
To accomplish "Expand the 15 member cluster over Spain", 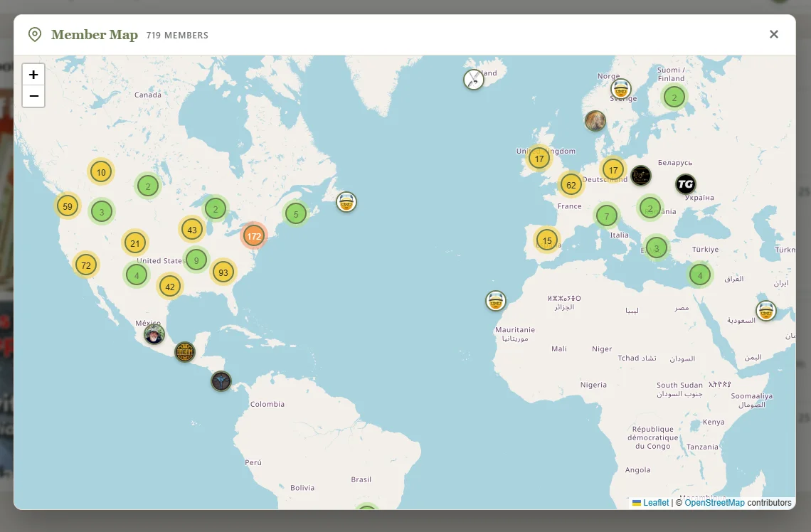I will pyautogui.click(x=547, y=240).
